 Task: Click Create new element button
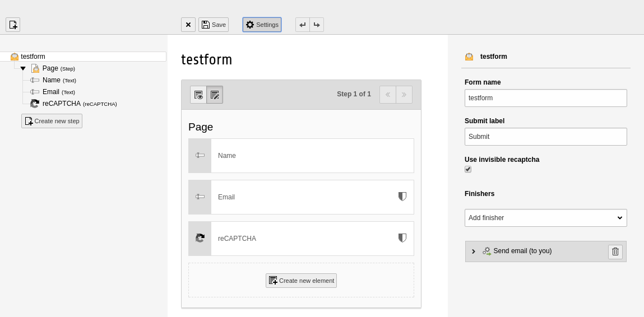point(301,281)
